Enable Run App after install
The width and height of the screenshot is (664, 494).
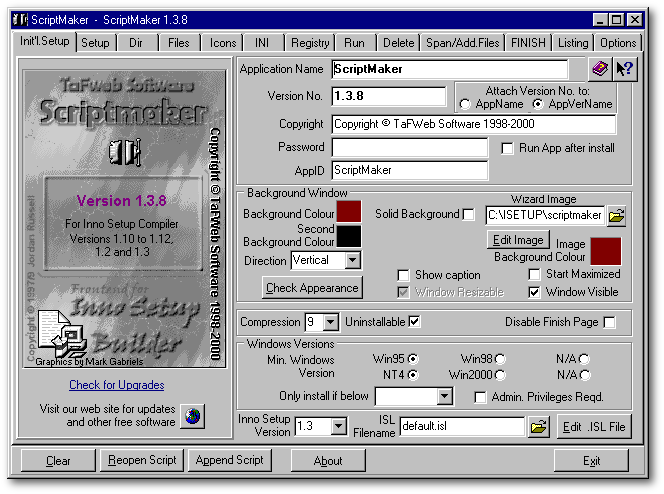pyautogui.click(x=508, y=148)
